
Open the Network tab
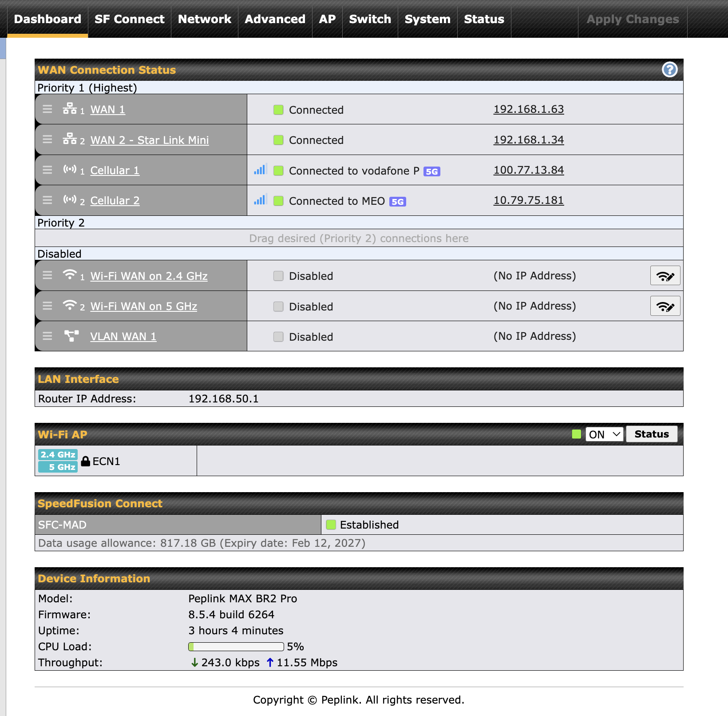click(204, 19)
